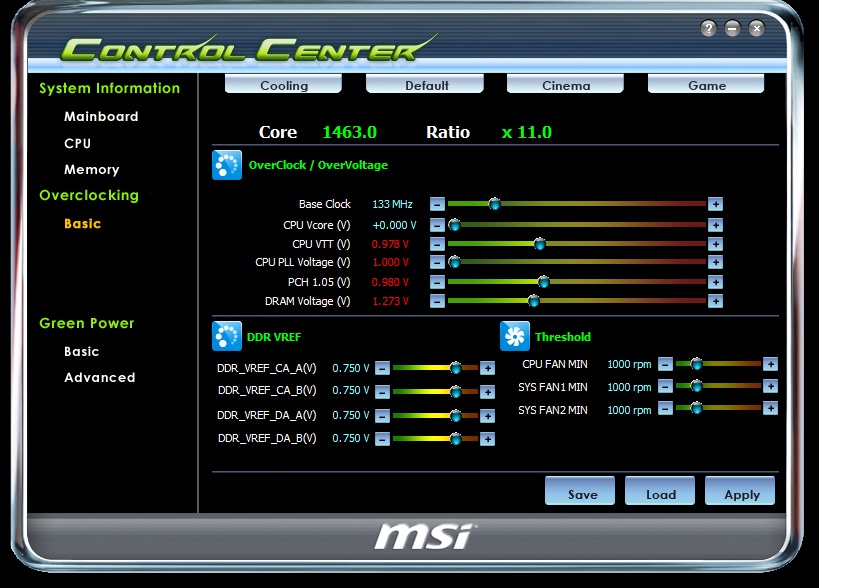Screen dimensions: 864x588
Task: Raise SYS FAN2 MIN rpm plus button
Action: point(770,408)
